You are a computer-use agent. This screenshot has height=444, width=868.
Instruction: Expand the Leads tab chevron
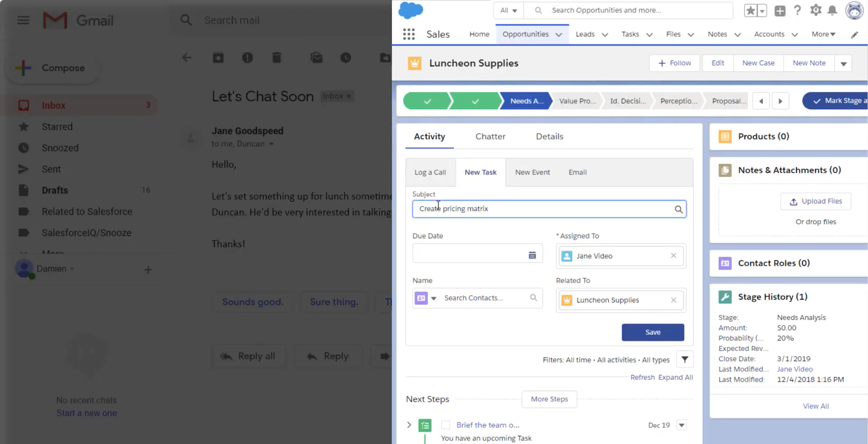click(x=605, y=35)
